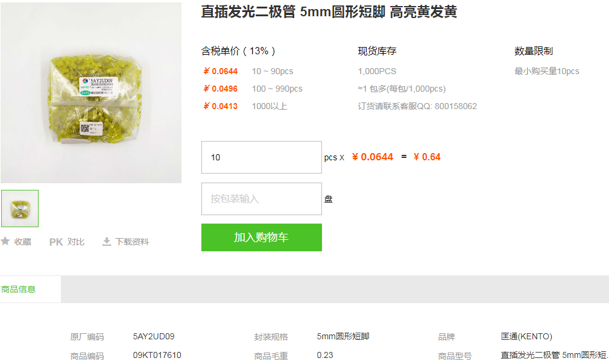
Task: Select the ¥0.0496 price tier
Action: click(x=221, y=89)
